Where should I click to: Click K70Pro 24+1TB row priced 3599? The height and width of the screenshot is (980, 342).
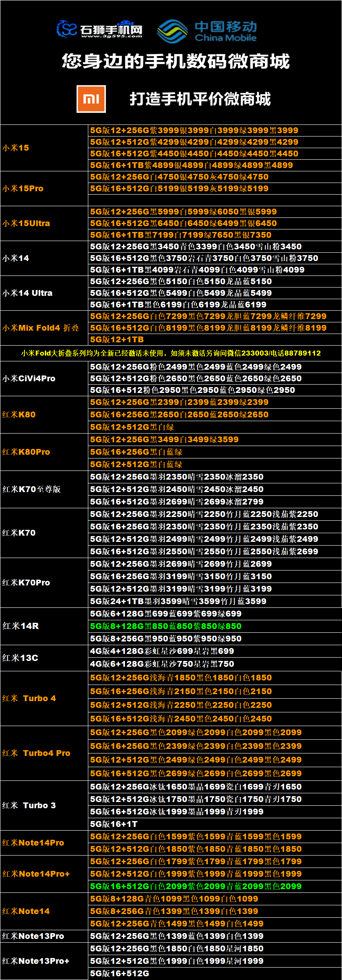(215, 601)
